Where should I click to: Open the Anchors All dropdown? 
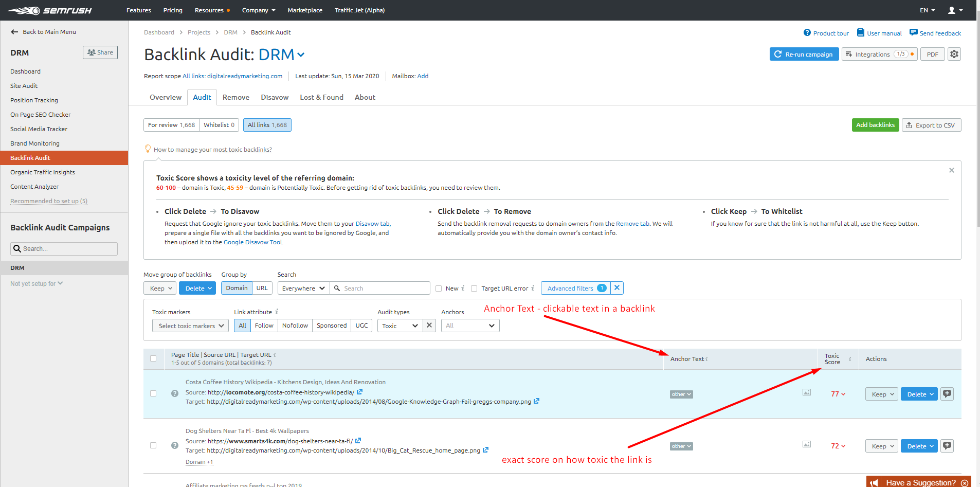click(470, 326)
